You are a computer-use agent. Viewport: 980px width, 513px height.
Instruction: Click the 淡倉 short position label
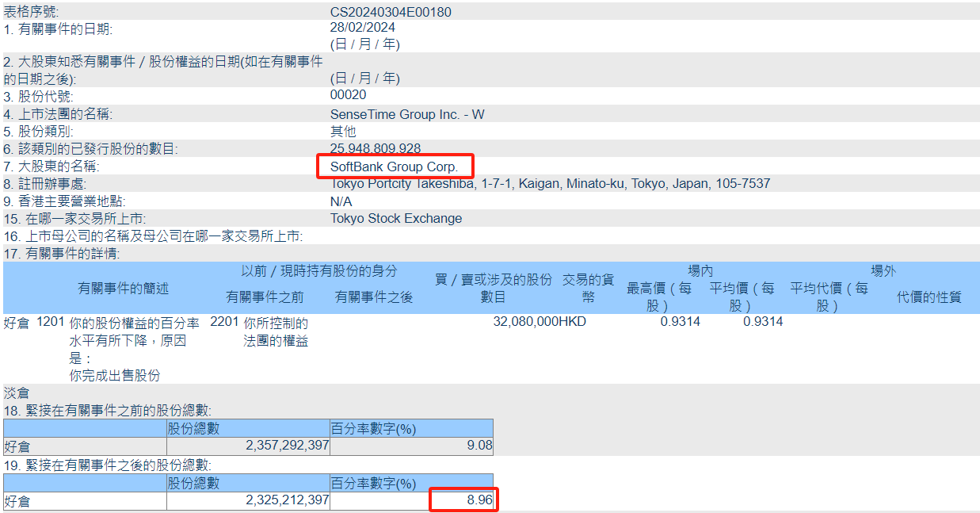(17, 392)
